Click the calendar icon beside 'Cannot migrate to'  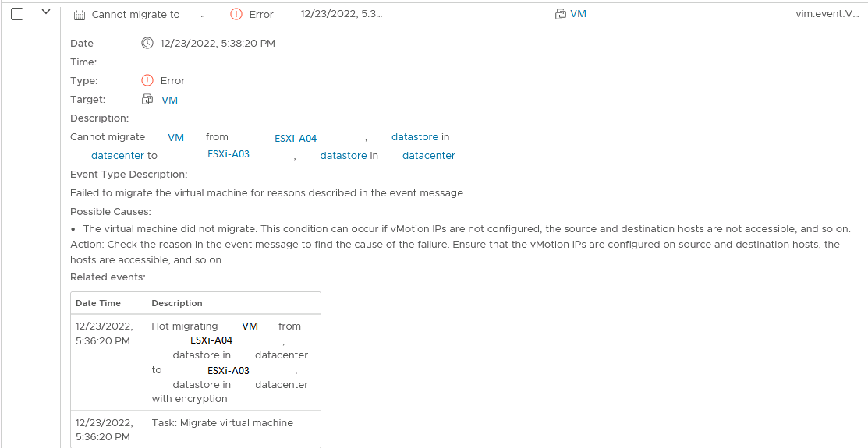(x=79, y=15)
